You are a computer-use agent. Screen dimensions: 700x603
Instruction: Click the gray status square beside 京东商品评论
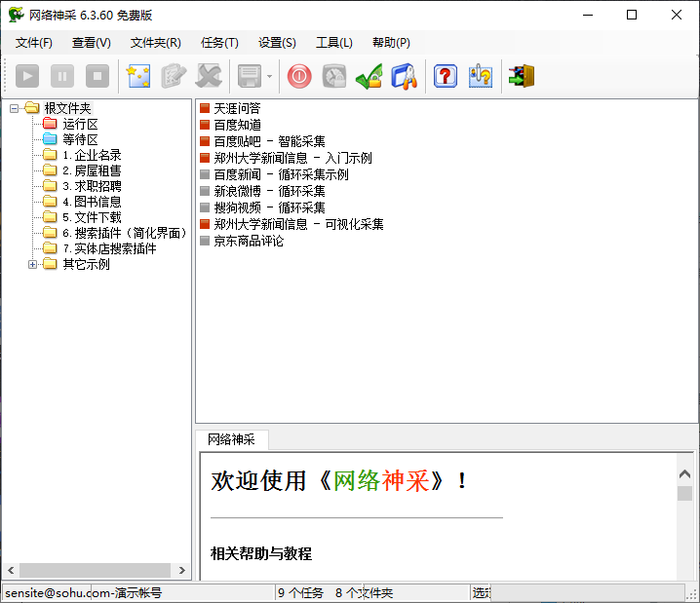click(205, 241)
